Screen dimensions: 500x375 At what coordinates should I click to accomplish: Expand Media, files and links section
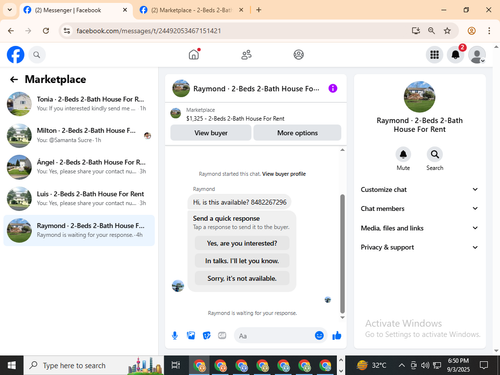419,228
